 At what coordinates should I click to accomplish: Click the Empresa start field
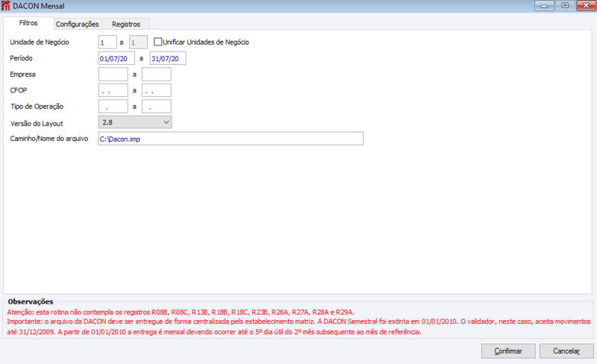tap(113, 75)
